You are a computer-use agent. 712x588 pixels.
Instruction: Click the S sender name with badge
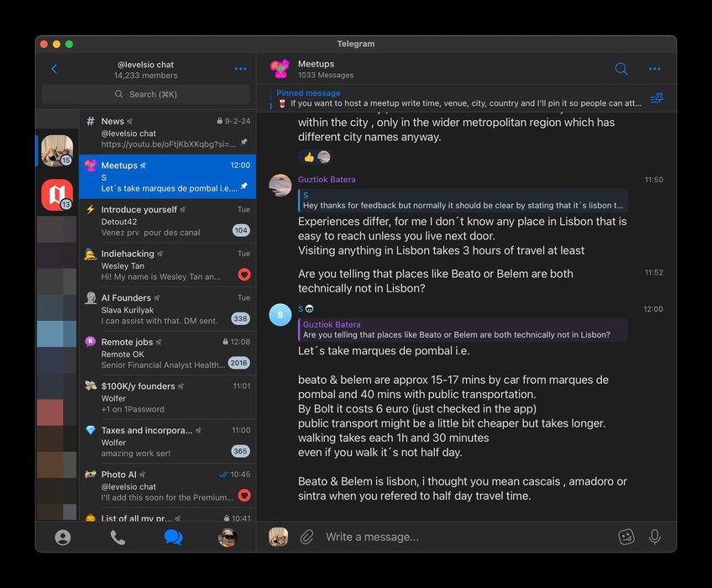(x=306, y=309)
